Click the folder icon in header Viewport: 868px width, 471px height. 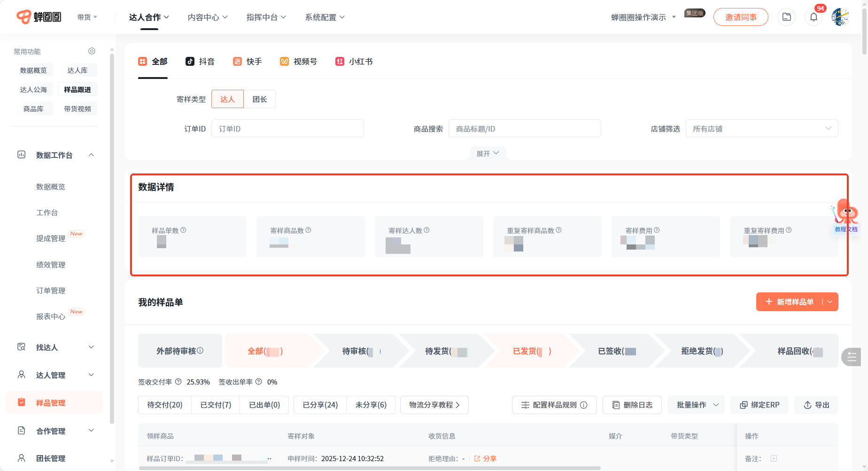point(786,17)
